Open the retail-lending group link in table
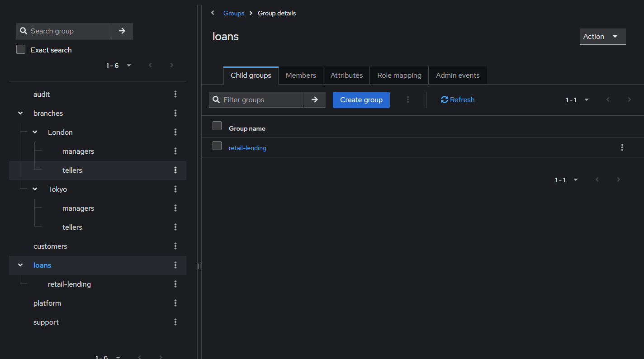This screenshot has width=644, height=359. 247,148
